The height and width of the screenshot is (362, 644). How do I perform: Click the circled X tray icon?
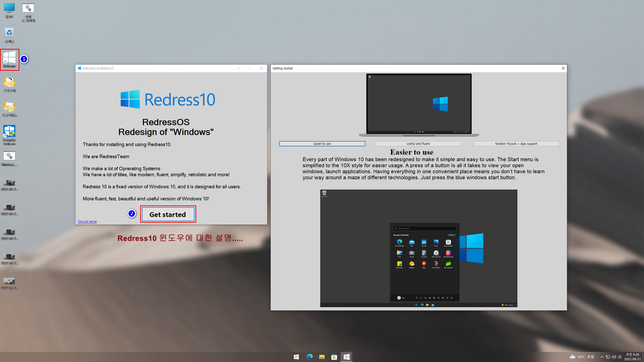pyautogui.click(x=620, y=357)
